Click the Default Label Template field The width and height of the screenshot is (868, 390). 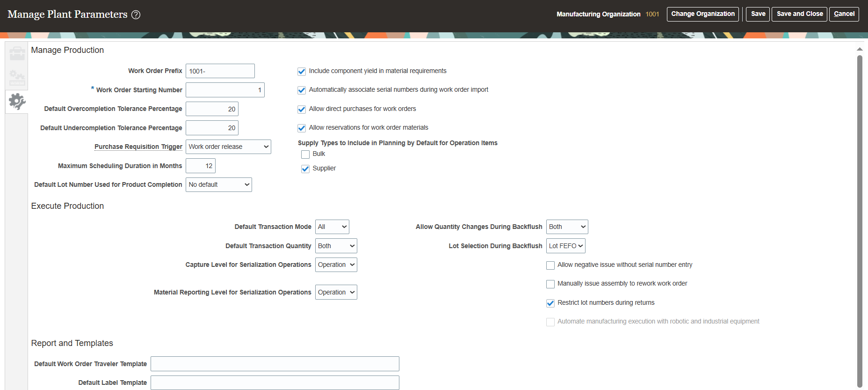coord(275,383)
